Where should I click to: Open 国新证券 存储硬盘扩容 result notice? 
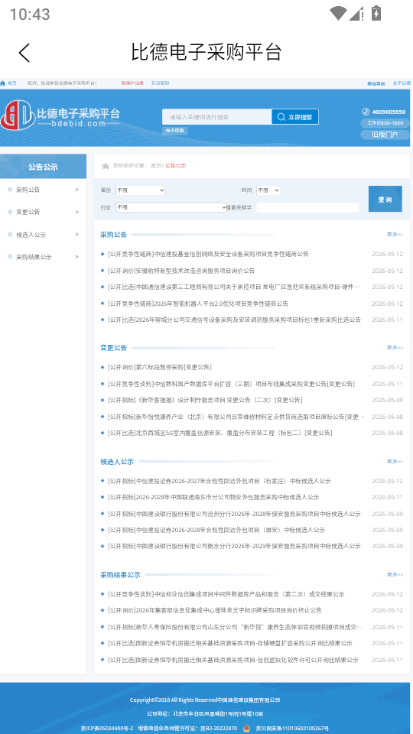point(229,643)
